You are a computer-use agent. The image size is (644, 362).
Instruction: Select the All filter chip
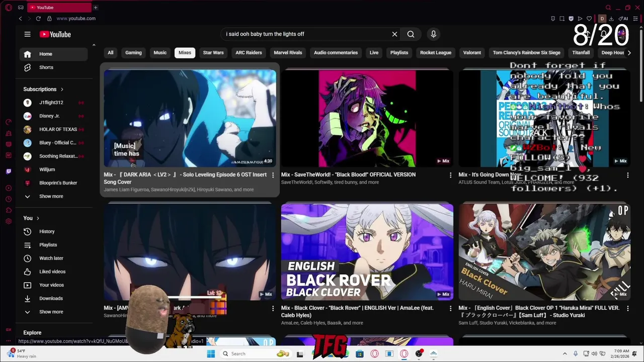click(111, 52)
